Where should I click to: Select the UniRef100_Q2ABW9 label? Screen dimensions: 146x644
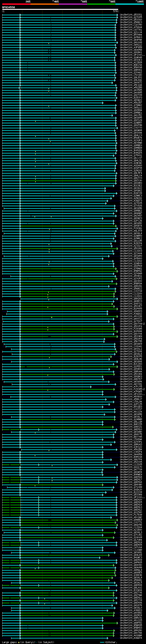coord(131,419)
